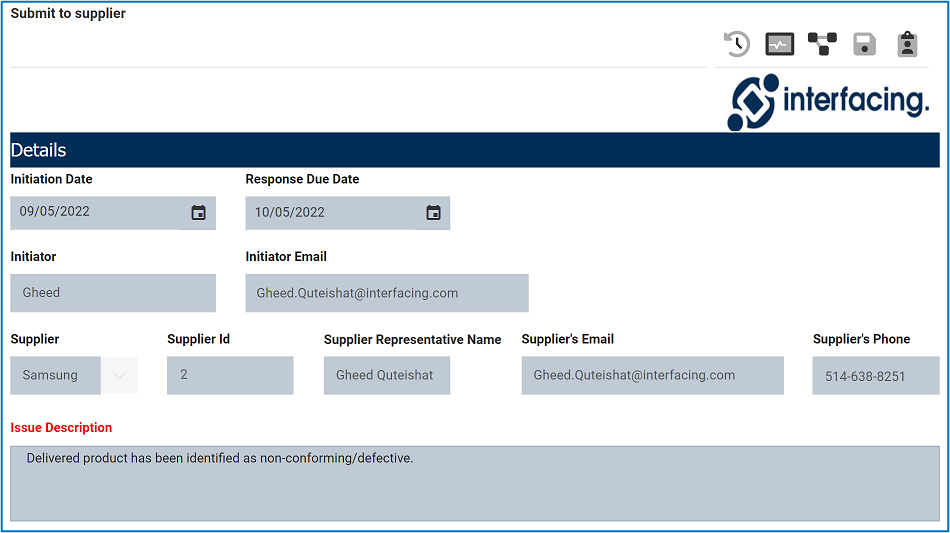The image size is (950, 533).
Task: Click the Response Due Date field
Action: [x=330, y=212]
